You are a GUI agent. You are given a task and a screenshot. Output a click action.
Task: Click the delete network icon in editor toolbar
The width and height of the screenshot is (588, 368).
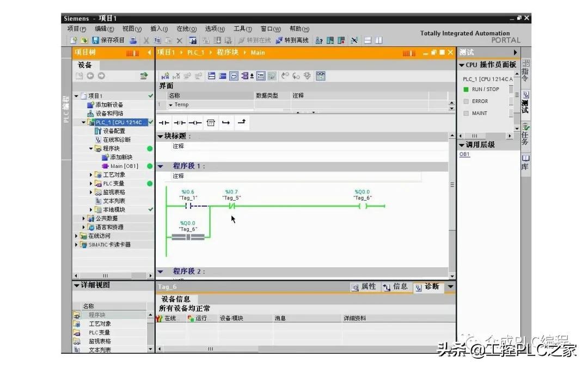[176, 76]
